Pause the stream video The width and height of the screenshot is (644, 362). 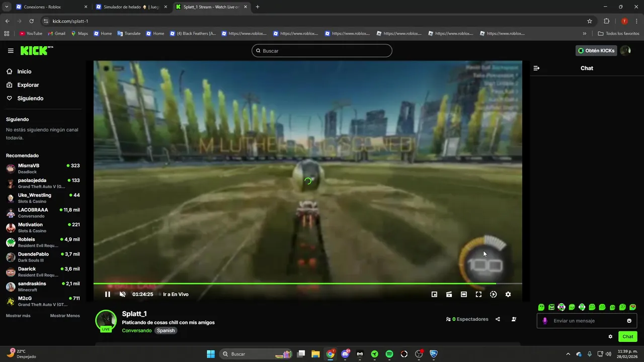coord(107,294)
